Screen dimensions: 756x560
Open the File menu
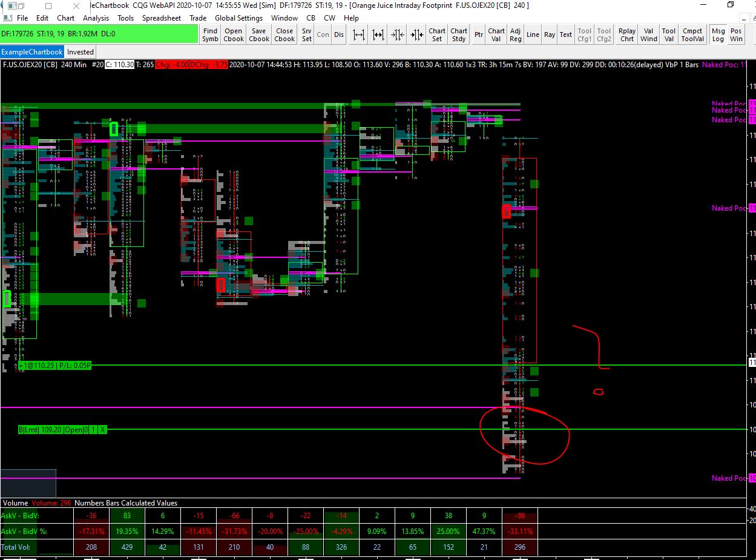tap(22, 18)
